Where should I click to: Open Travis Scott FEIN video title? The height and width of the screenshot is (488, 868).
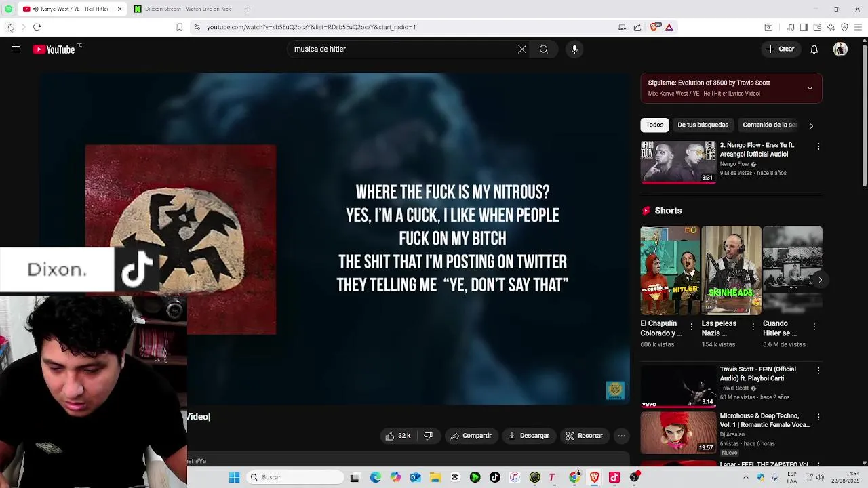(757, 373)
